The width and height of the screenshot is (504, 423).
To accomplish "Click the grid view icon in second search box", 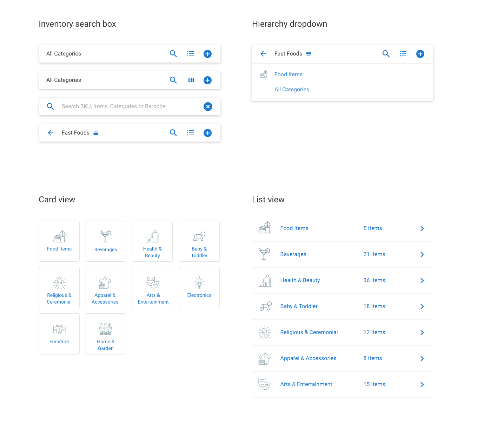I will tap(191, 80).
